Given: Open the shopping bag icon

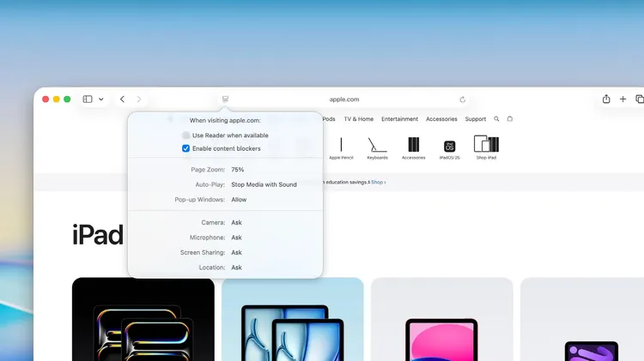Looking at the screenshot, I should point(509,119).
